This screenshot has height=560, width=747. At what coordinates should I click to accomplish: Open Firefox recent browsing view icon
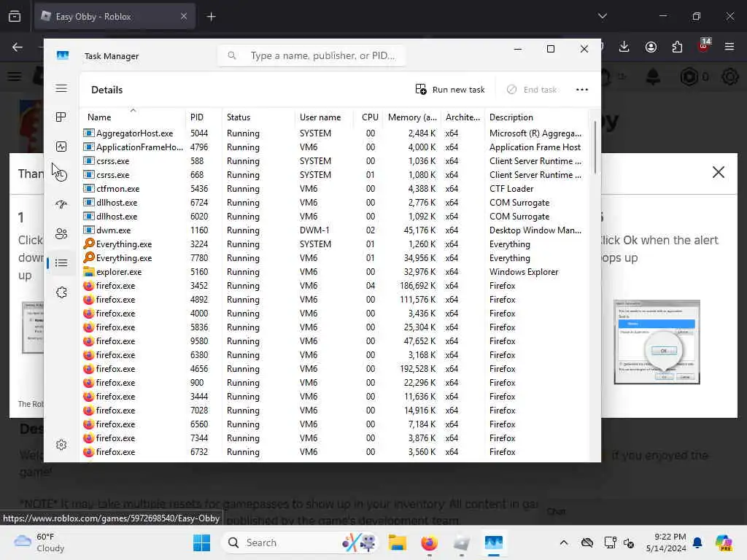(x=15, y=17)
